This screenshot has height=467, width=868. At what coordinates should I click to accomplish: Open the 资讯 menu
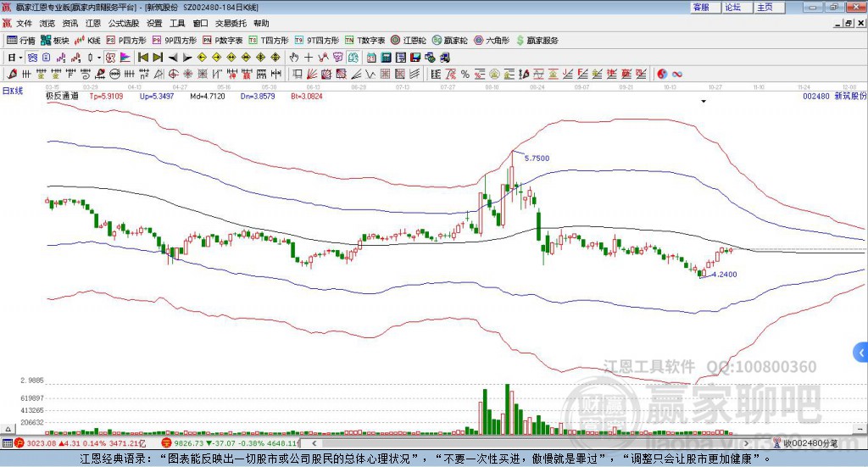tap(70, 23)
